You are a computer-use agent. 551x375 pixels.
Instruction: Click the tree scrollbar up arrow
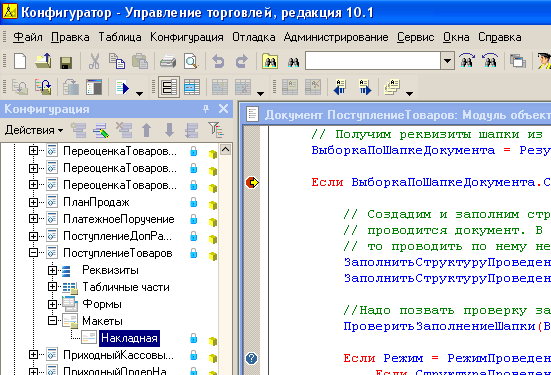[x=226, y=150]
